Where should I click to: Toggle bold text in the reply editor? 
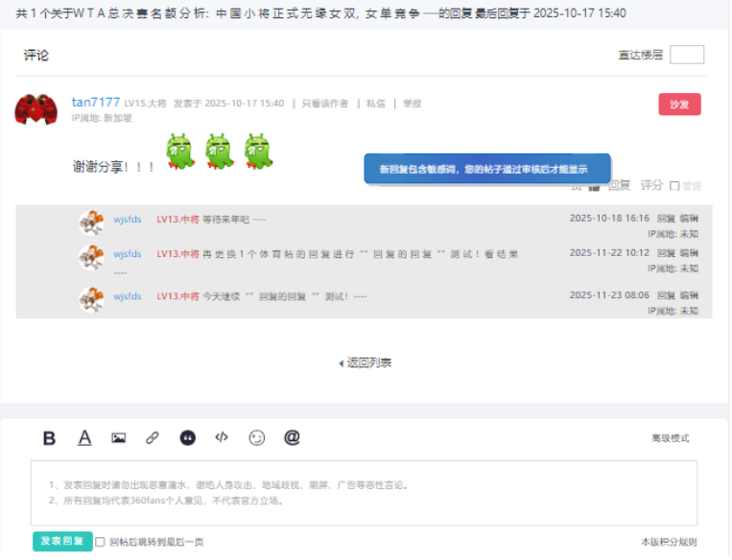point(49,438)
